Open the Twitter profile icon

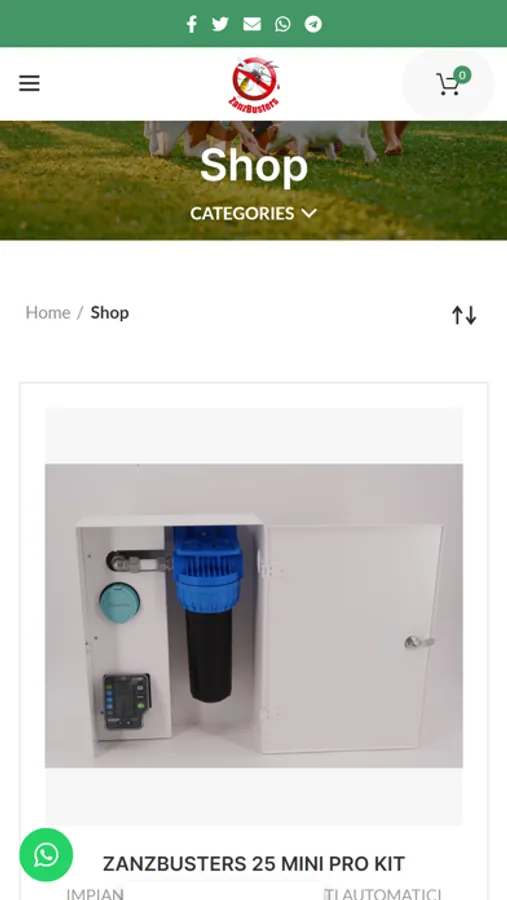220,24
